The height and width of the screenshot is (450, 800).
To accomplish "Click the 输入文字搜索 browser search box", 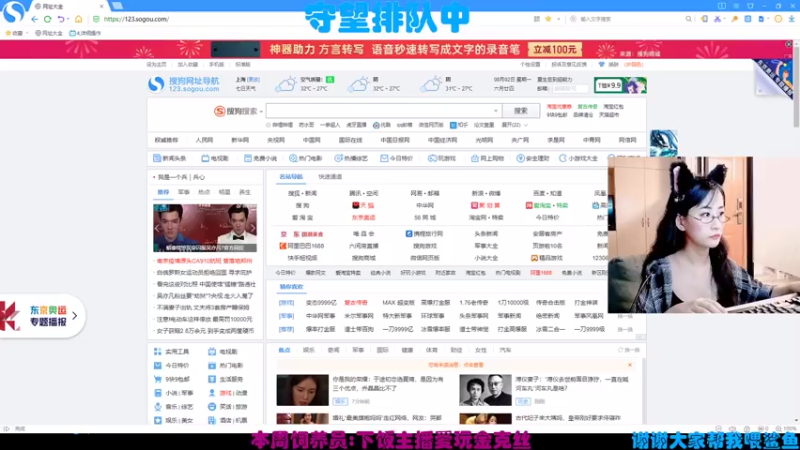I will pyautogui.click(x=630, y=19).
